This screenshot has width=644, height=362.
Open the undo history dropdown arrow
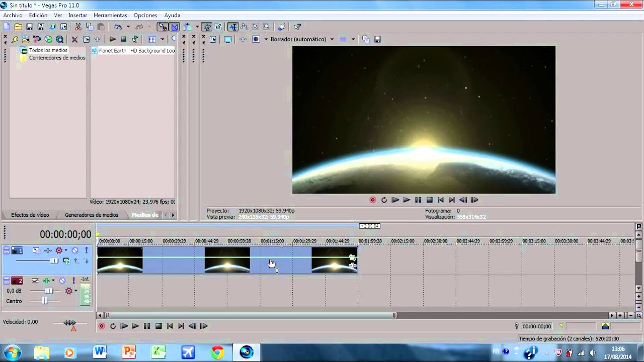128,27
